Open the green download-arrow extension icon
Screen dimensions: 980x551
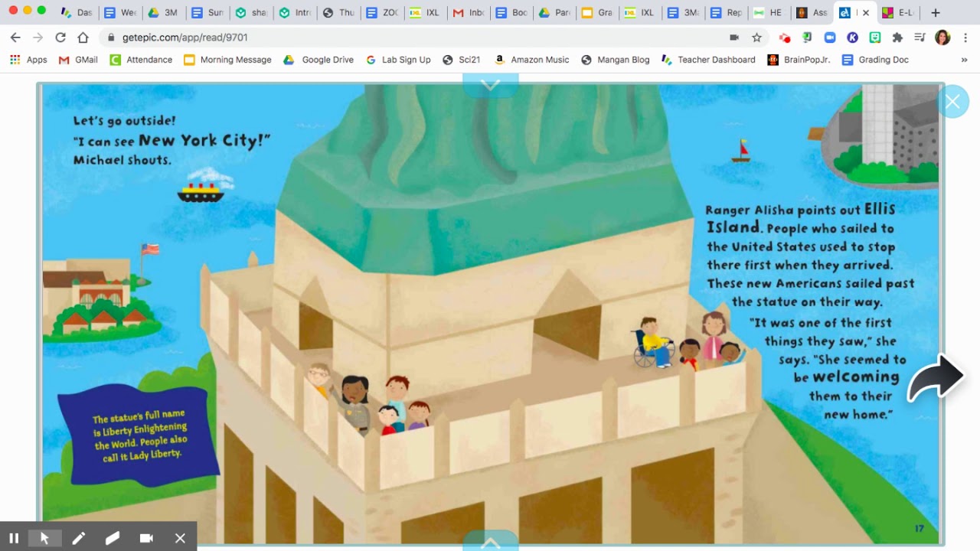pos(807,37)
